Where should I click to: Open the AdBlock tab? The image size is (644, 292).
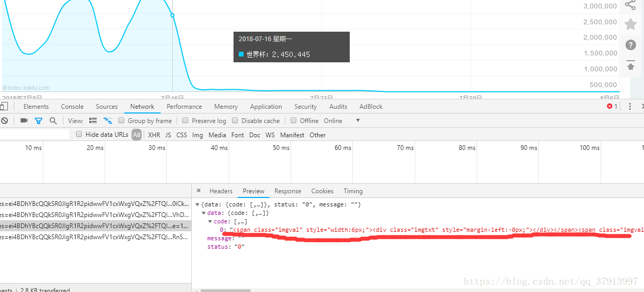point(371,107)
